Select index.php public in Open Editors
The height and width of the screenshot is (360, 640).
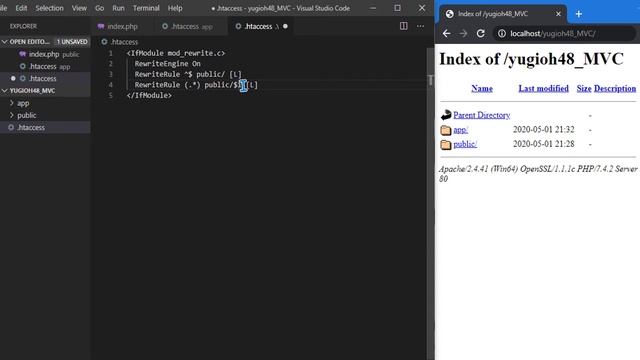coord(45,54)
